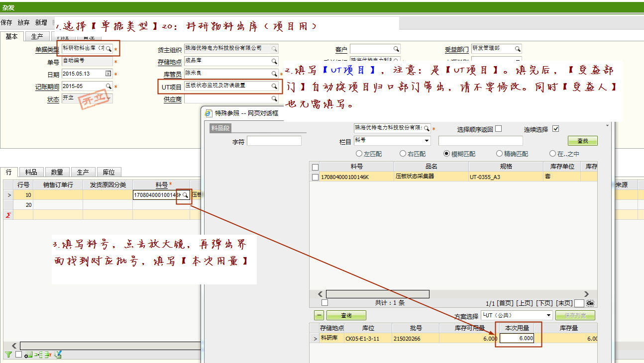Open 状态 dropdown showing 开立

108,98
